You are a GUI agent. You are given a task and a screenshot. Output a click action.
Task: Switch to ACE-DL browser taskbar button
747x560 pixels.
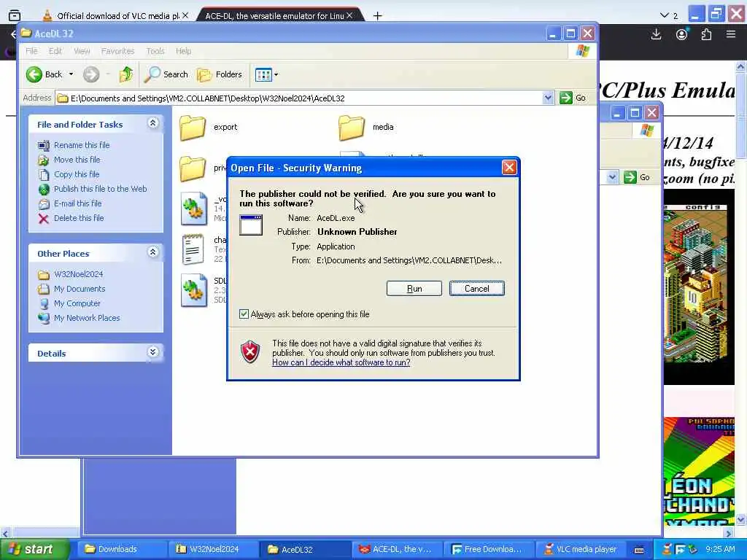(398, 549)
